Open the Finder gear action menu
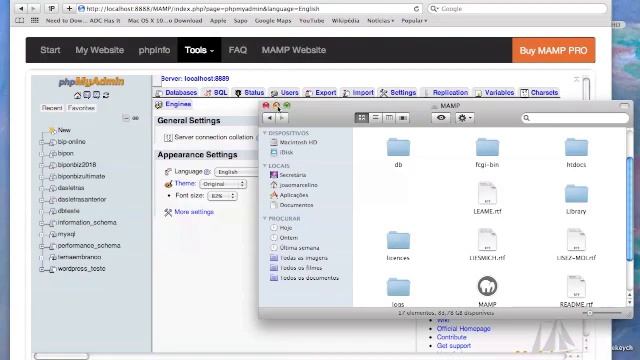Viewport: 640px width, 360px height. [x=464, y=118]
